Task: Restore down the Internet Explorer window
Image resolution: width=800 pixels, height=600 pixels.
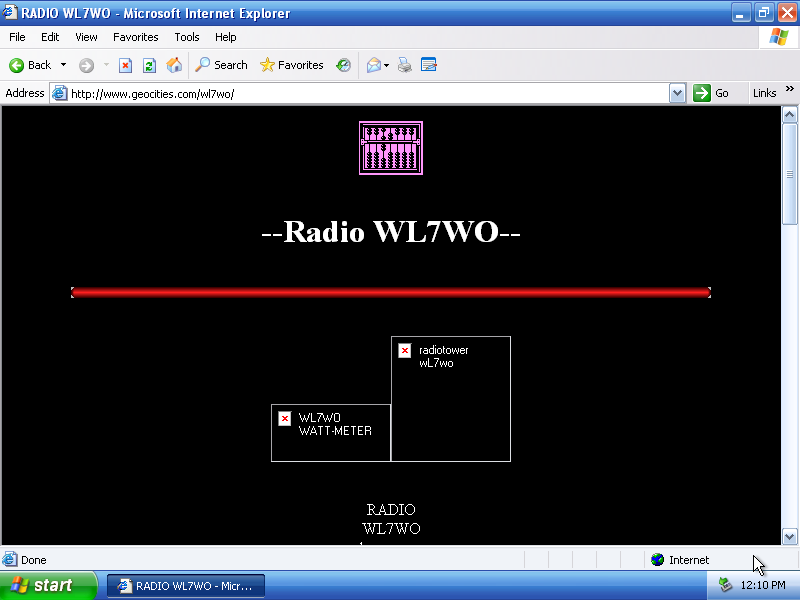Action: [764, 12]
